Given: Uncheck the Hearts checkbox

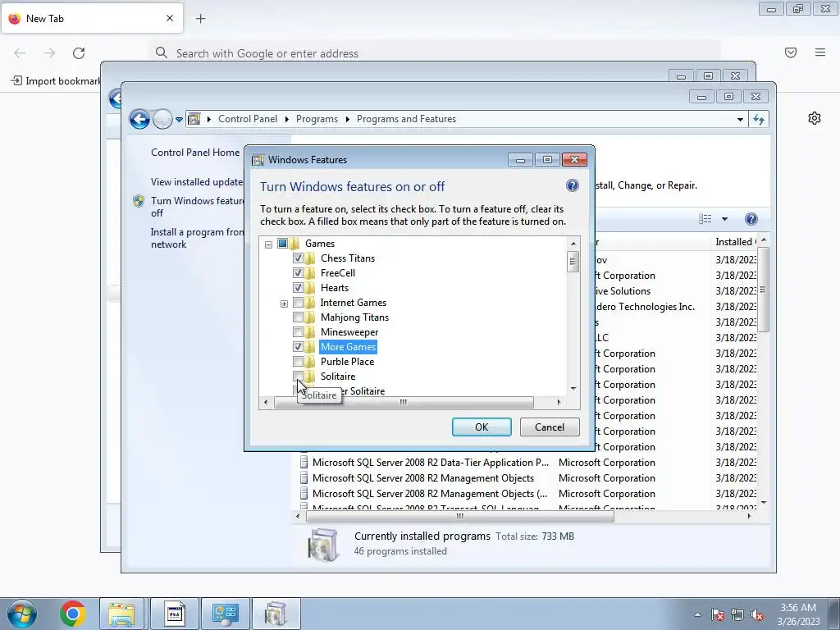Looking at the screenshot, I should [x=298, y=288].
